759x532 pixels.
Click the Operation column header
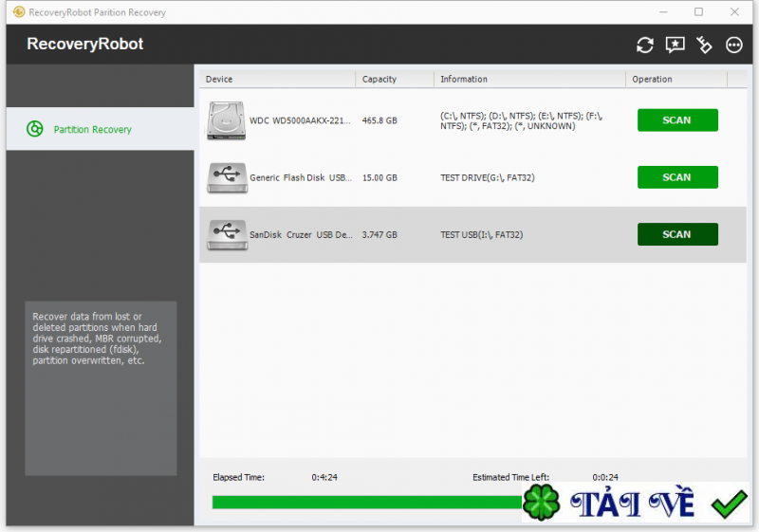676,79
